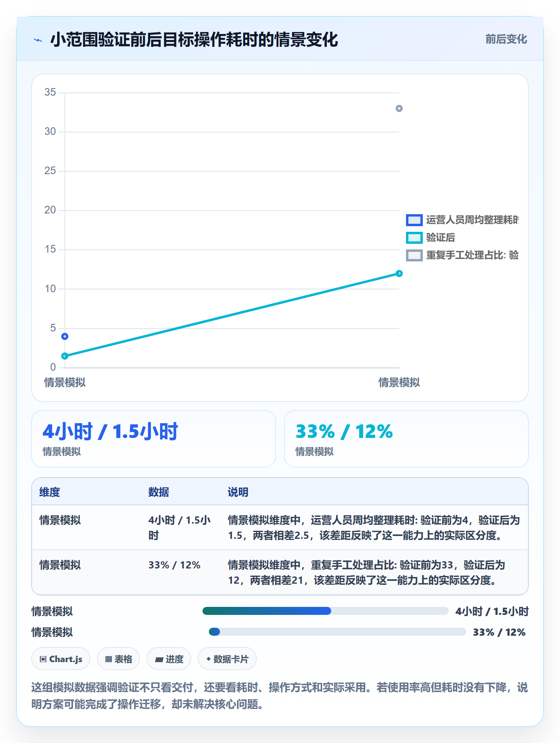Click the y-axis label 35
This screenshot has height=743, width=560.
coord(50,92)
